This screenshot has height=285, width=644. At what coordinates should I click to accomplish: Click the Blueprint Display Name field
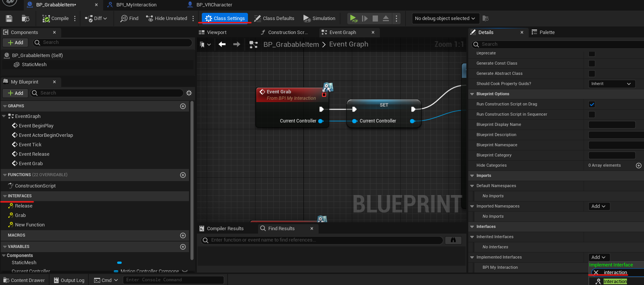(x=612, y=125)
